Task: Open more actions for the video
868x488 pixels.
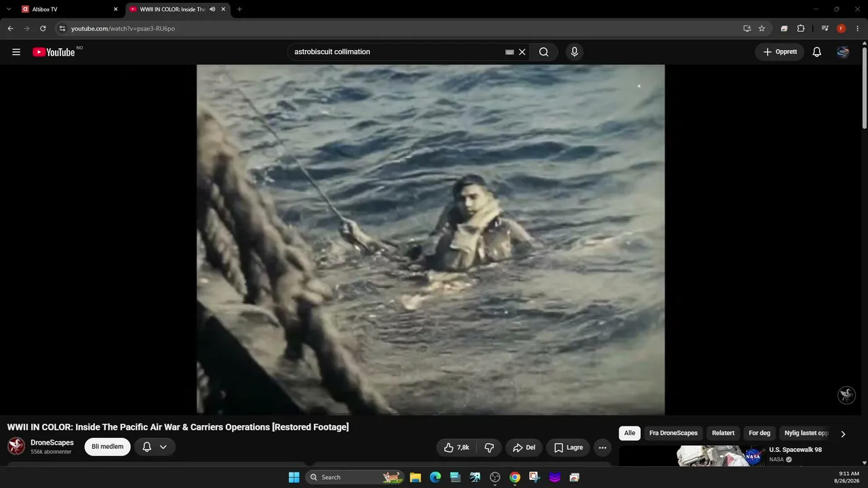Action: coord(602,447)
